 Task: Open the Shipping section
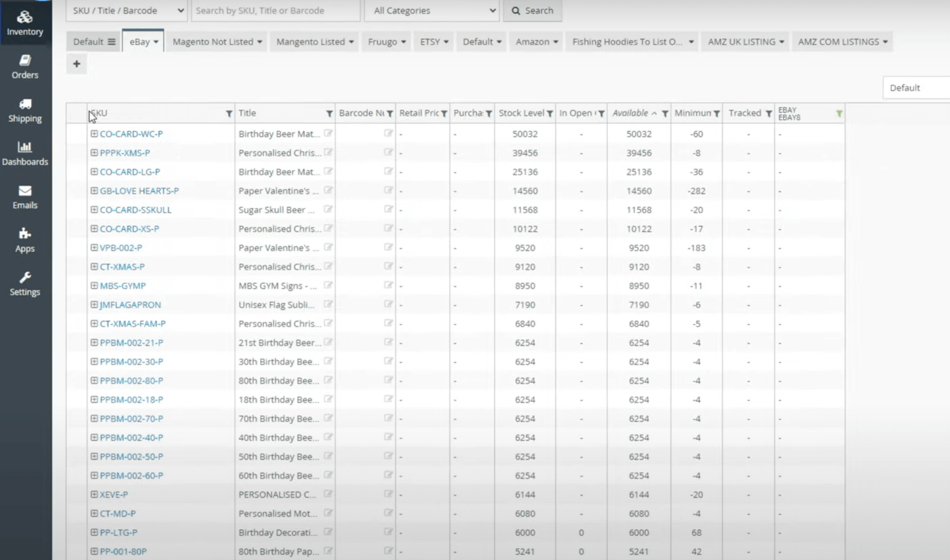click(25, 110)
